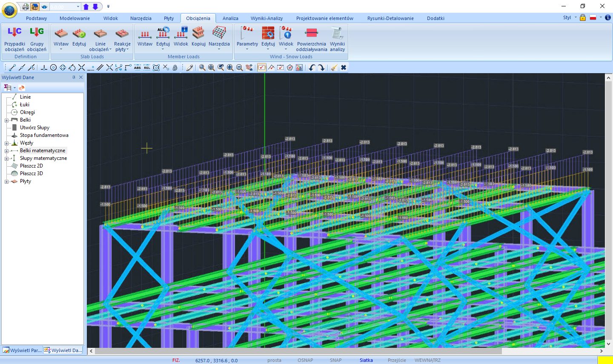Image resolution: width=613 pixels, height=364 pixels.
Task: Switch to Podstawy ribbon tab
Action: (36, 18)
